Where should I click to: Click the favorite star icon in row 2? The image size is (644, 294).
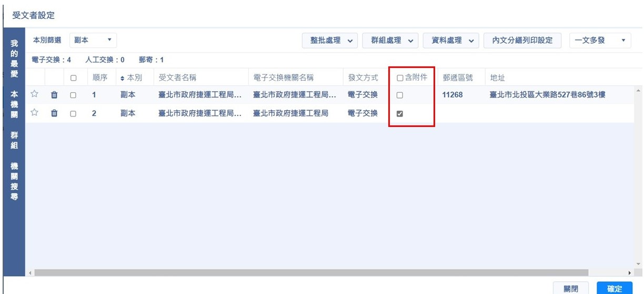click(x=35, y=113)
